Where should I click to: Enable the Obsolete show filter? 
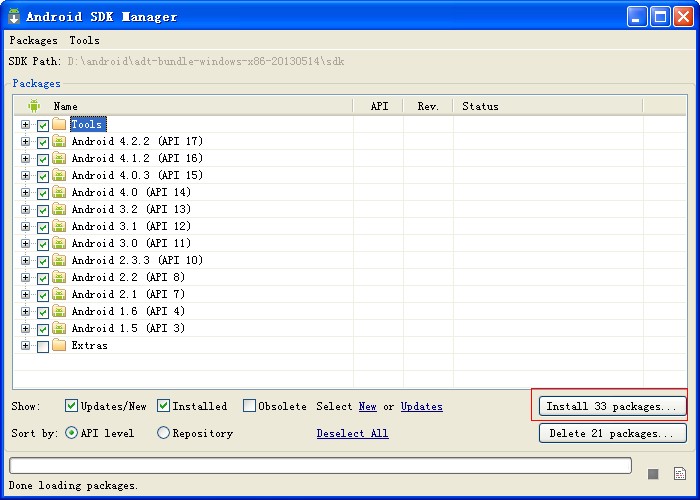tap(249, 406)
